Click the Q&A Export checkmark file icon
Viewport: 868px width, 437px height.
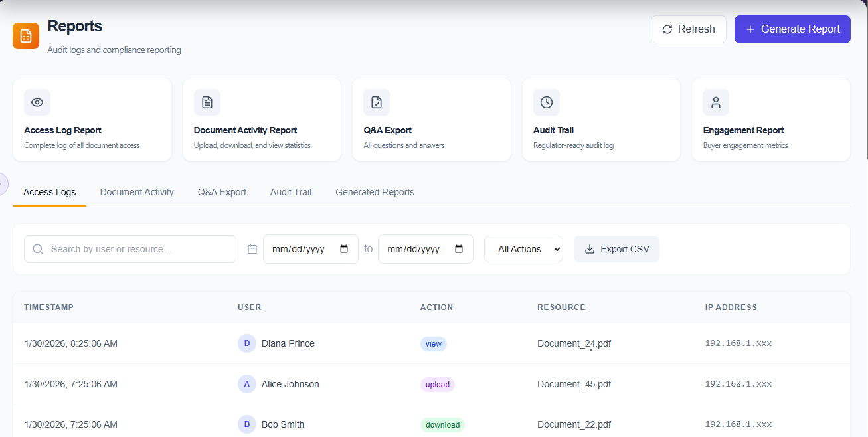pyautogui.click(x=377, y=102)
